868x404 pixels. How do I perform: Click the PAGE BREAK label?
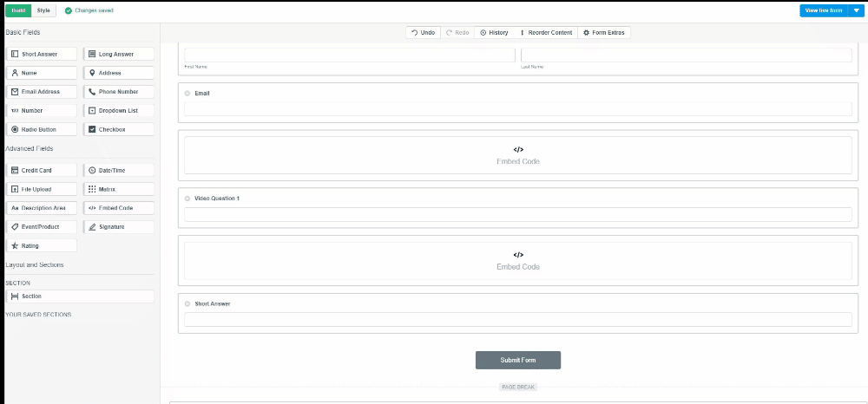(518, 387)
